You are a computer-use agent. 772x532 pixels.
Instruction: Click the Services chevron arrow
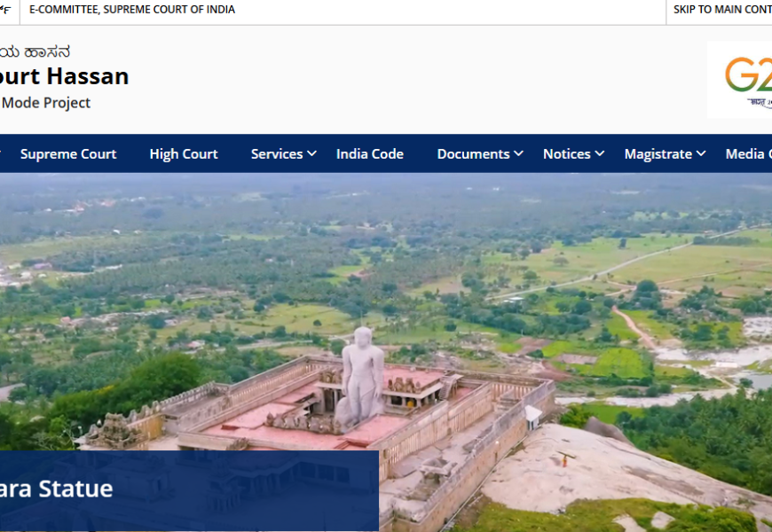(x=312, y=154)
